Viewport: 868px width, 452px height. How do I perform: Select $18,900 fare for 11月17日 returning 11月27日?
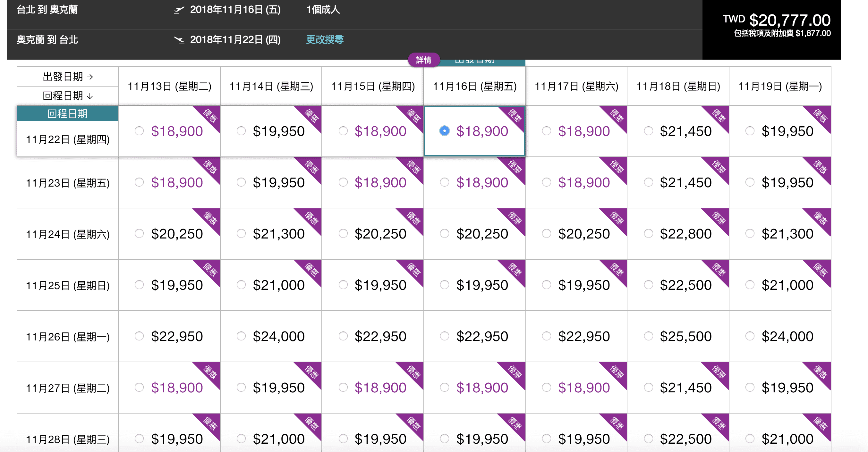click(x=547, y=388)
